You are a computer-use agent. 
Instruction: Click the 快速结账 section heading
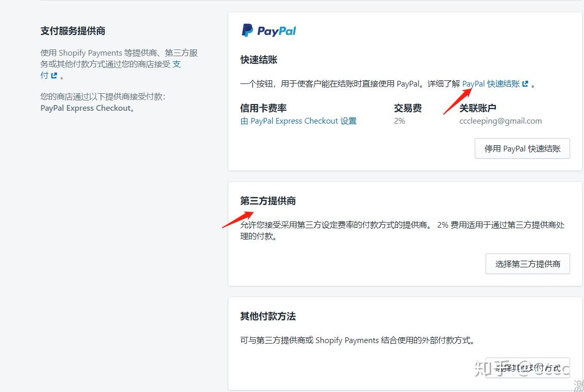click(x=258, y=60)
